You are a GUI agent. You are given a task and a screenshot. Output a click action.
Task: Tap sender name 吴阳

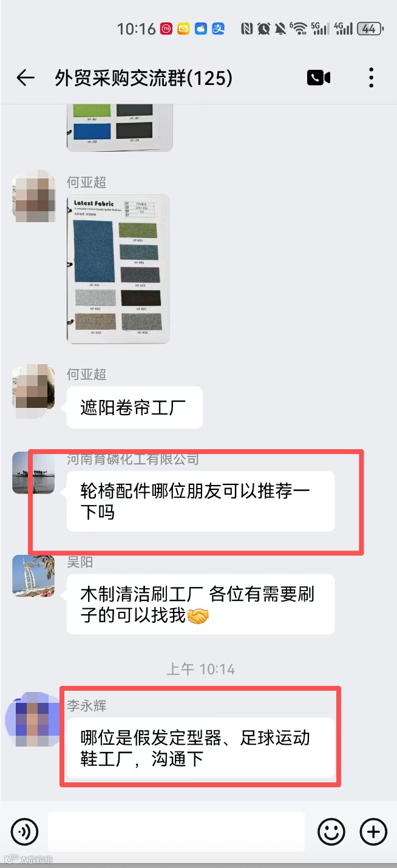(x=80, y=562)
